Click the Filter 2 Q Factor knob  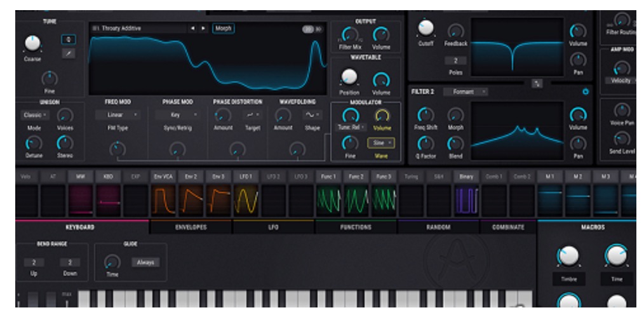coord(426,144)
